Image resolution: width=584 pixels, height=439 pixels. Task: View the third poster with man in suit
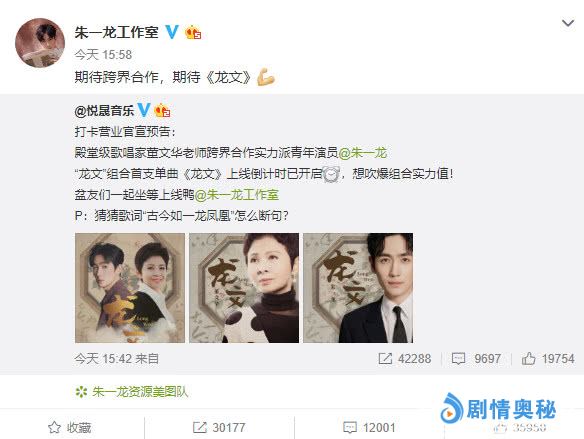tap(358, 288)
